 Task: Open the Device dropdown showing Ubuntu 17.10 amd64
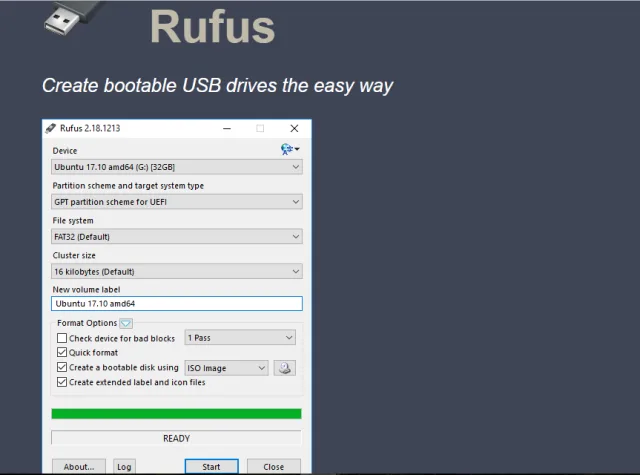(177, 167)
